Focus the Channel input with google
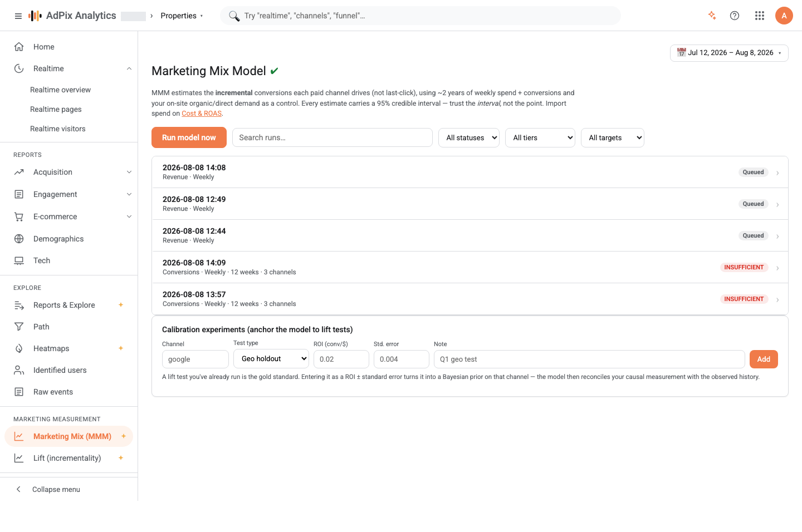Image resolution: width=802 pixels, height=532 pixels. [195, 359]
